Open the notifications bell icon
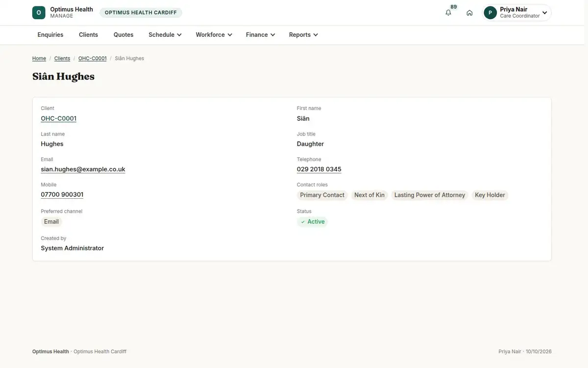The width and height of the screenshot is (588, 368). (x=448, y=13)
